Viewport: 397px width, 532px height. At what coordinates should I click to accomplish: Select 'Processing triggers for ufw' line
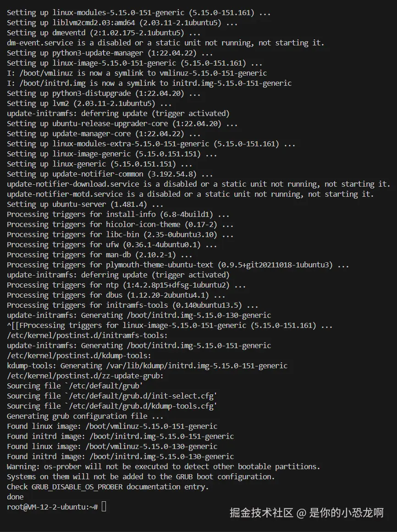tap(112, 244)
